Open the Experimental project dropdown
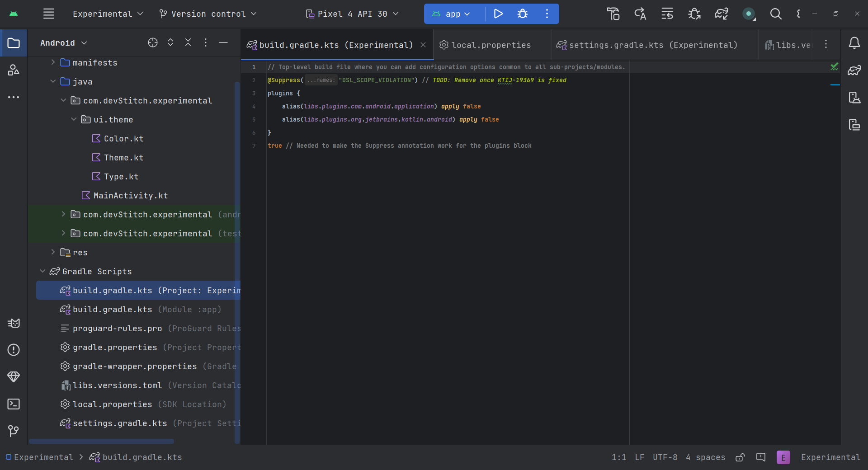The height and width of the screenshot is (470, 868). click(108, 14)
